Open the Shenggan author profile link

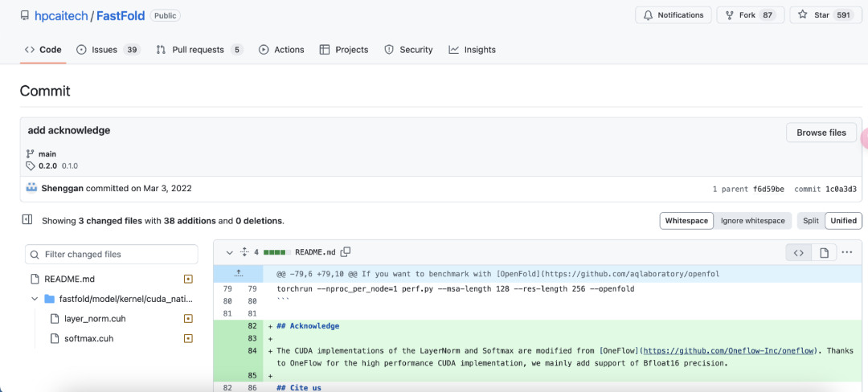(x=62, y=188)
